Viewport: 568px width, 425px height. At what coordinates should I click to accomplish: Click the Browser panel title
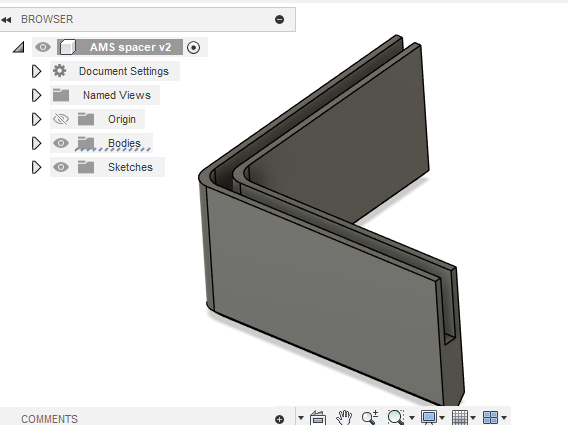tap(47, 19)
